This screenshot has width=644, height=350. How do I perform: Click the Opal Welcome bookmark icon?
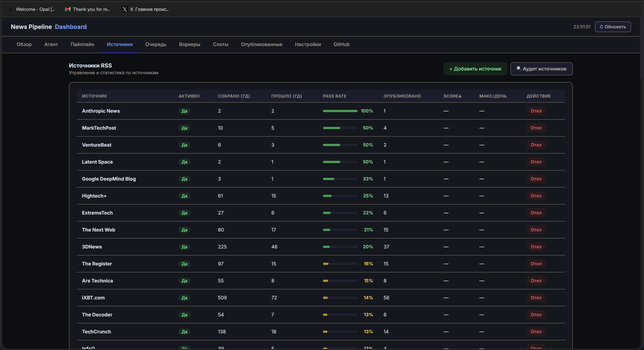[11, 9]
